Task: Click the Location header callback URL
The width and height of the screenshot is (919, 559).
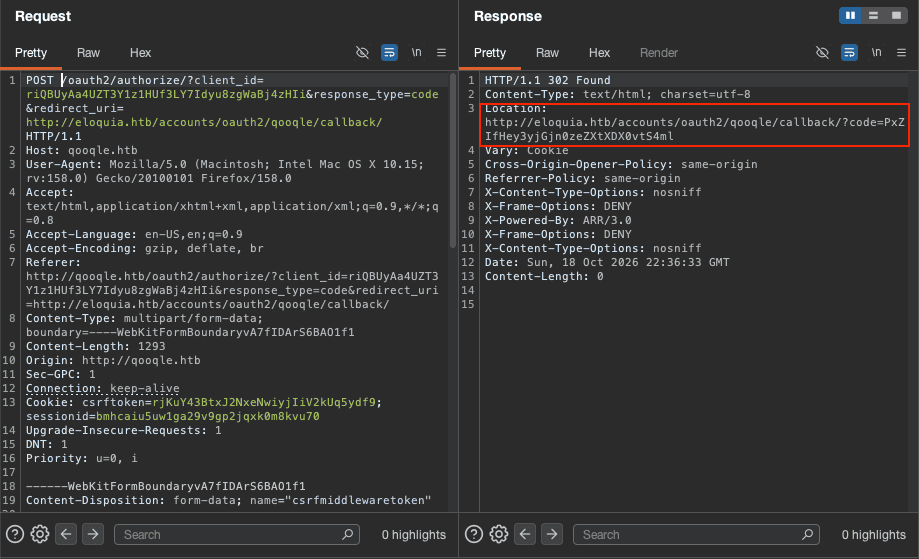Action: (695, 129)
